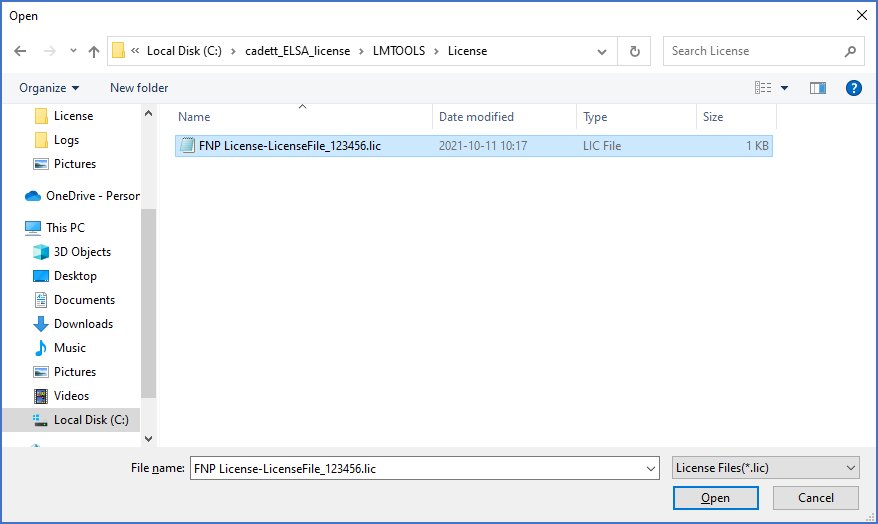Viewport: 878px width, 524px height.
Task: Refresh the License folder view
Action: coord(634,52)
